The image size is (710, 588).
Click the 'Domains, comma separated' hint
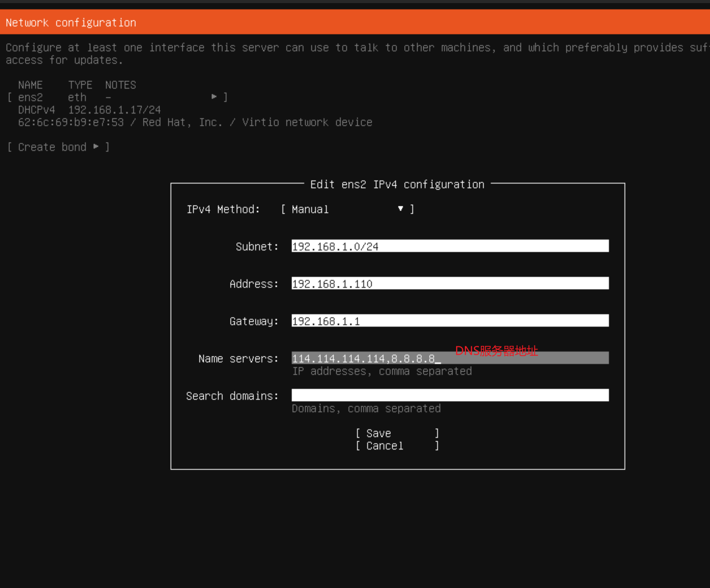tap(366, 409)
